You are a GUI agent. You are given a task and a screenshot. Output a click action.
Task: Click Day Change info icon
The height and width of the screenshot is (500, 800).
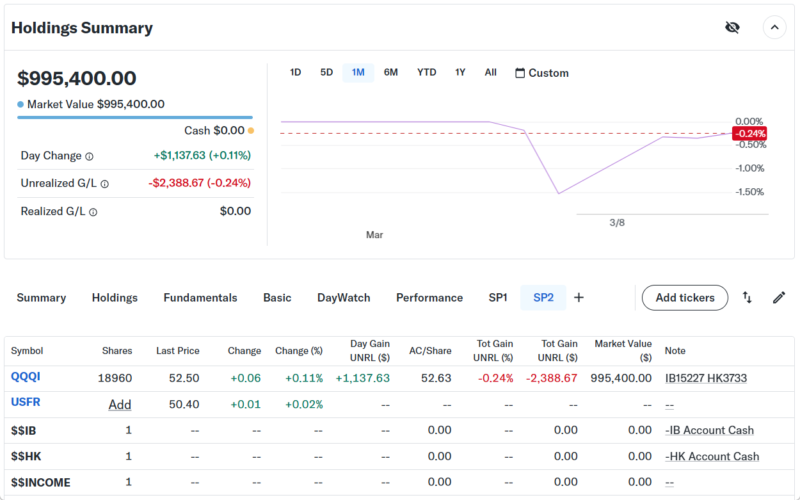[x=89, y=156]
